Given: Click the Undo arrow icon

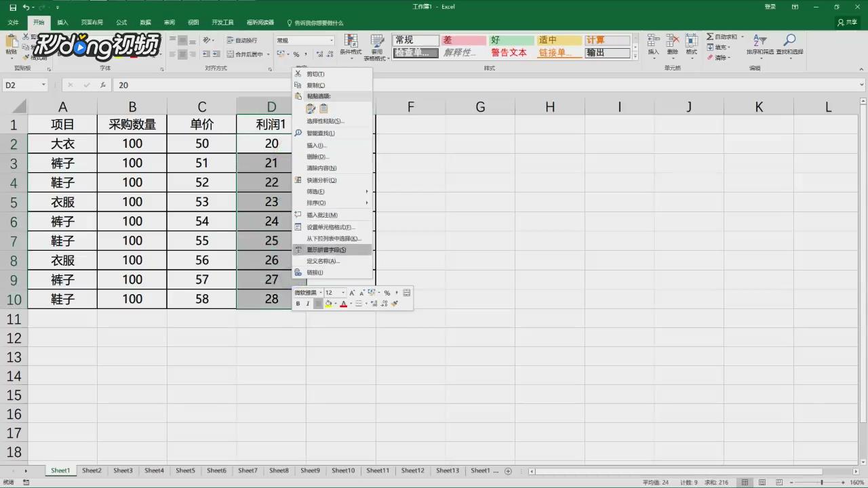Looking at the screenshot, I should pos(26,7).
